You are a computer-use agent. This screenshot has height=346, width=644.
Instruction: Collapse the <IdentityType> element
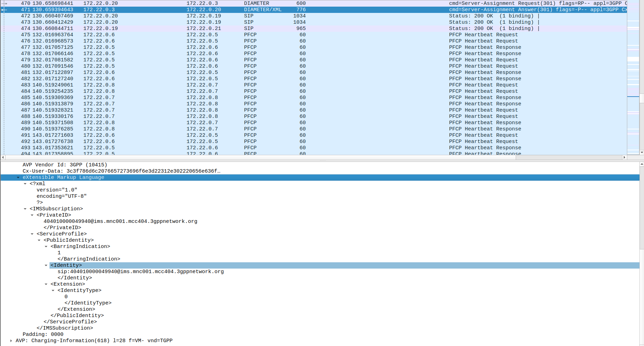click(53, 290)
